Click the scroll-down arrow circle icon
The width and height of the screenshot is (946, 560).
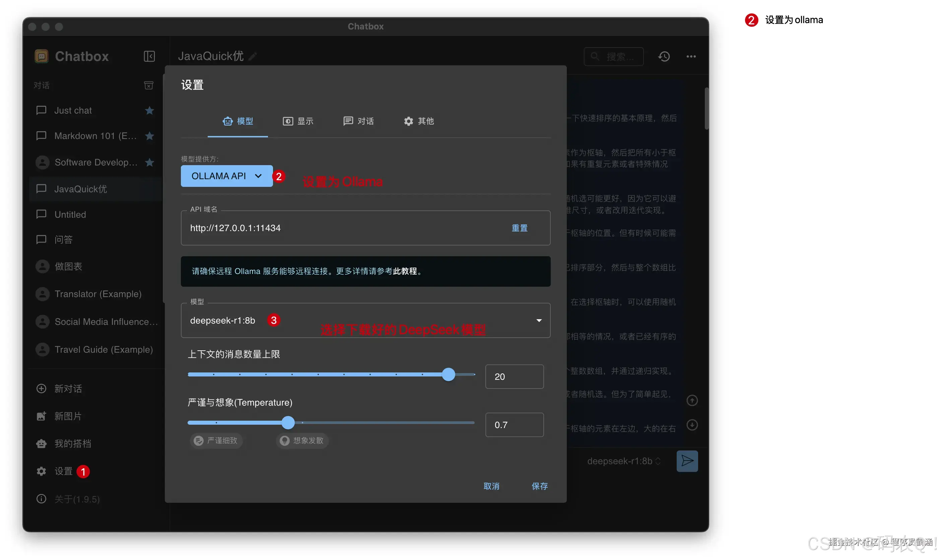[x=692, y=425]
